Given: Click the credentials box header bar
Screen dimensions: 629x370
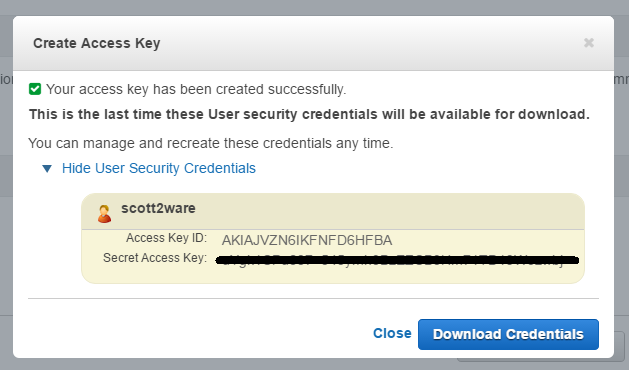Looking at the screenshot, I should 333,212.
